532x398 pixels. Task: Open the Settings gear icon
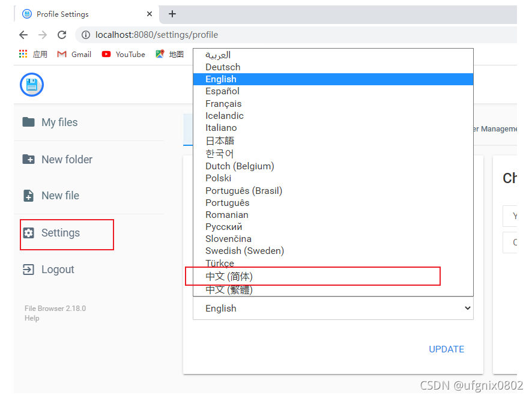[28, 233]
